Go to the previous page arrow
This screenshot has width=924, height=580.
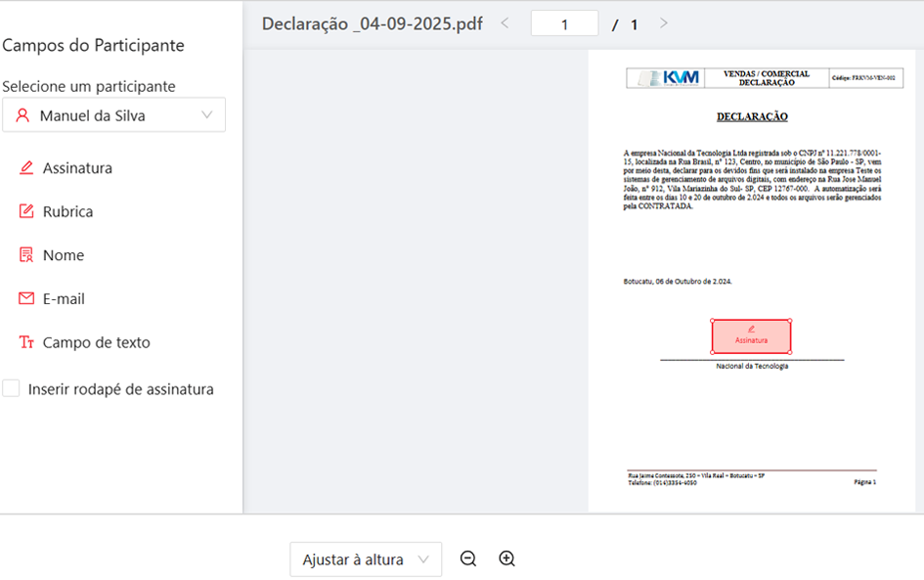point(505,23)
